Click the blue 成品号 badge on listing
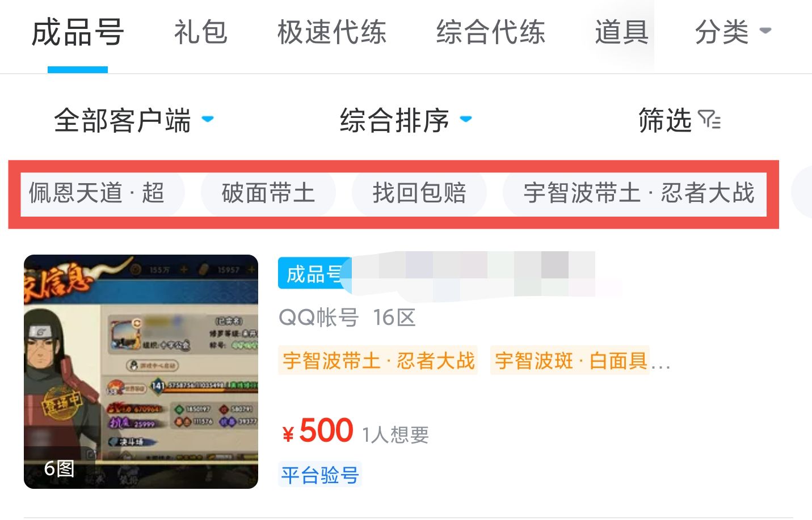Image resolution: width=812 pixels, height=520 pixels. [x=314, y=273]
